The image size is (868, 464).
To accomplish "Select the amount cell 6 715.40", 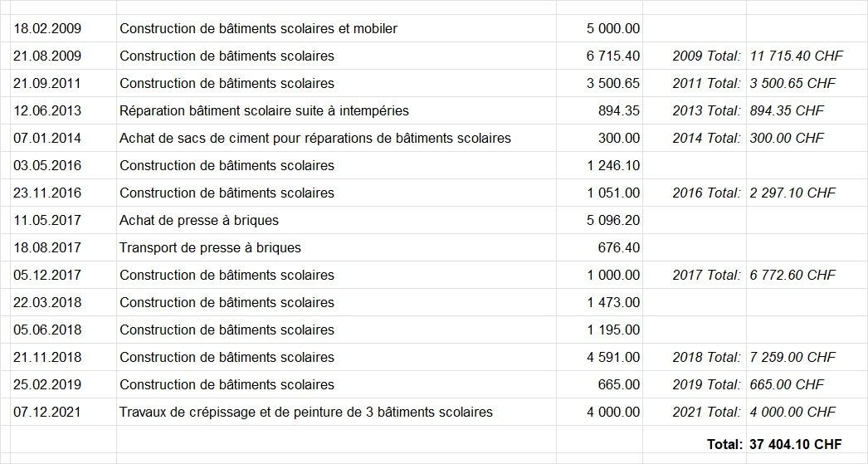I will tap(612, 56).
